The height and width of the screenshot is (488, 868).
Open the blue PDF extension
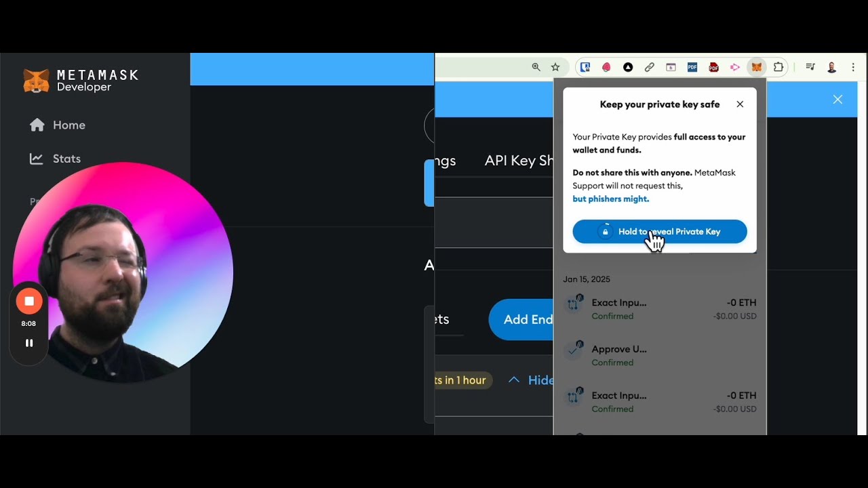coord(692,67)
